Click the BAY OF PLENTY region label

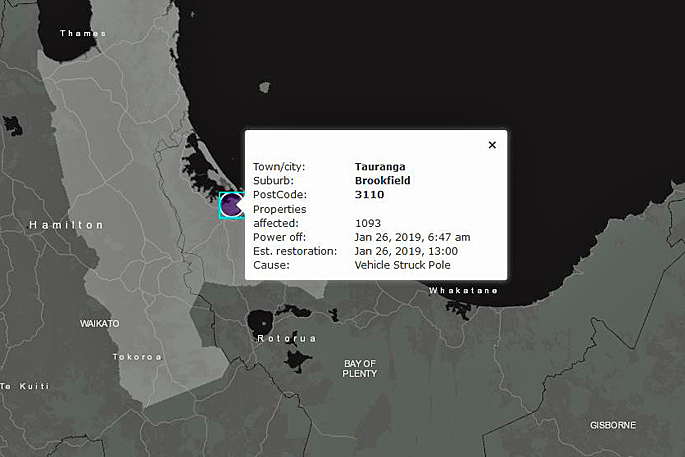360,368
